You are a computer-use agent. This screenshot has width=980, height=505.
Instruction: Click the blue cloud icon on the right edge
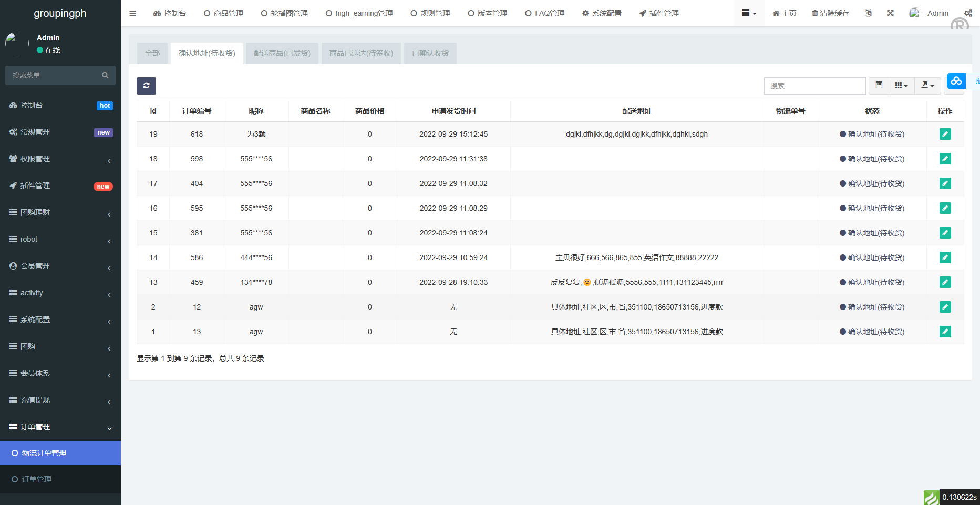[x=956, y=81]
